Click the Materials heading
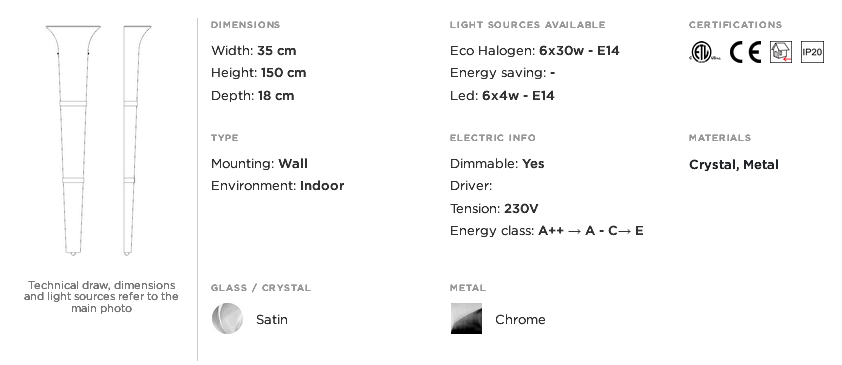The image size is (842, 365). click(x=720, y=138)
